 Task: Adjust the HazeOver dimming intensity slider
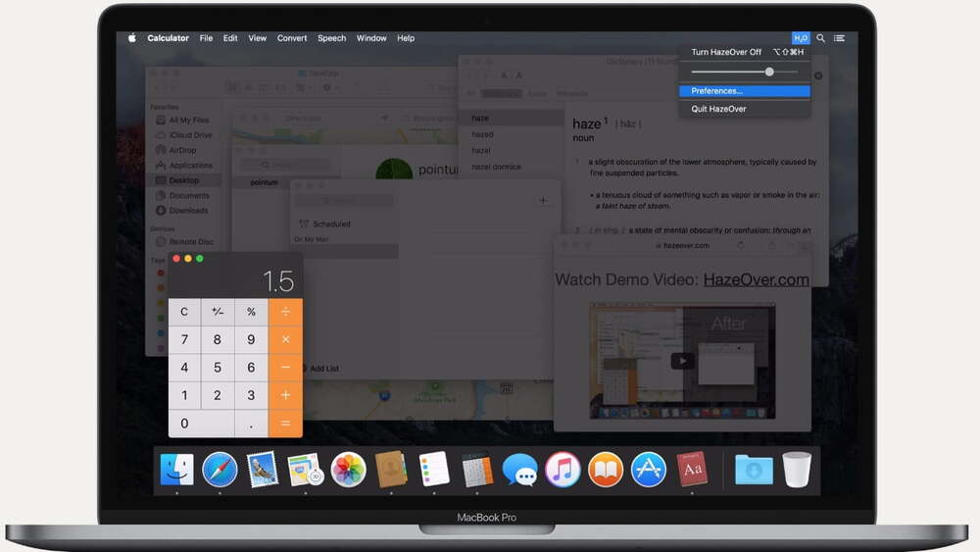(x=769, y=72)
